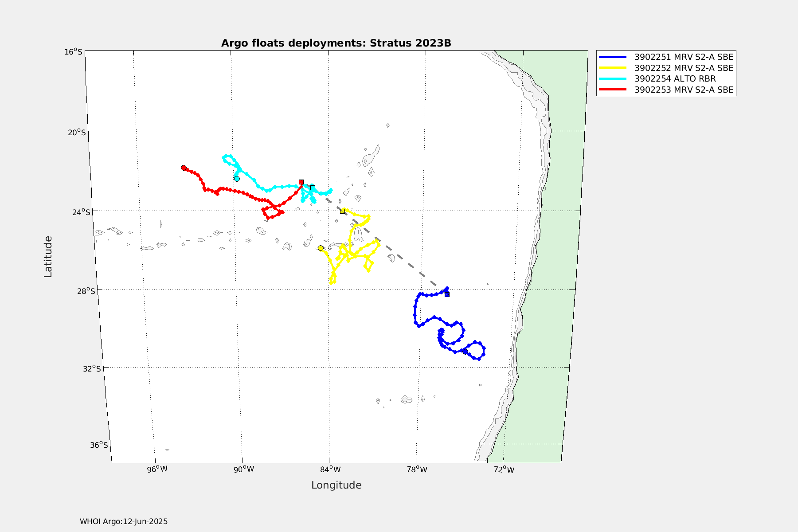
Task: Click the 24°S latitude tick label
Action: (x=81, y=212)
